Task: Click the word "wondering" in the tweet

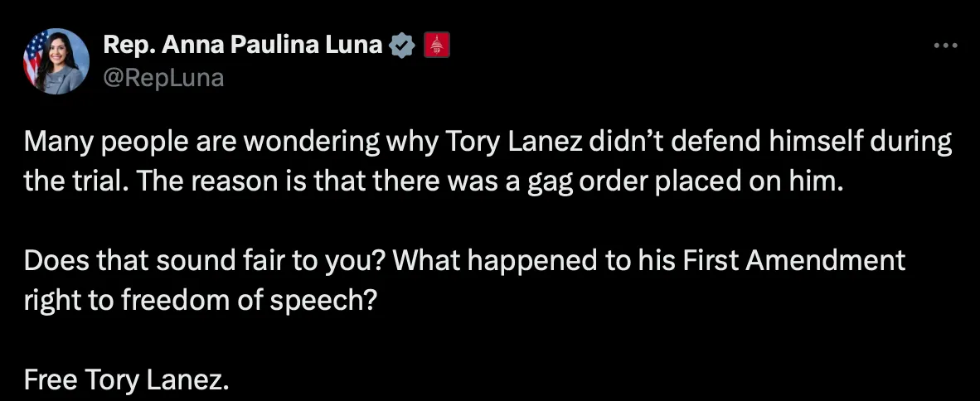Action: pyautogui.click(x=311, y=143)
